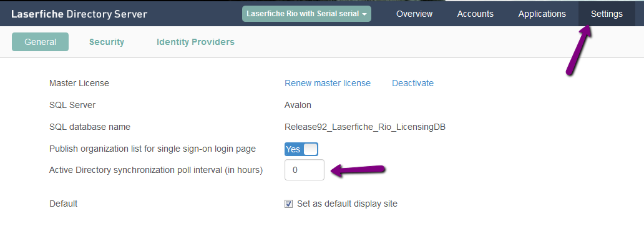Click the SQL Server label
644x236 pixels.
(72, 105)
